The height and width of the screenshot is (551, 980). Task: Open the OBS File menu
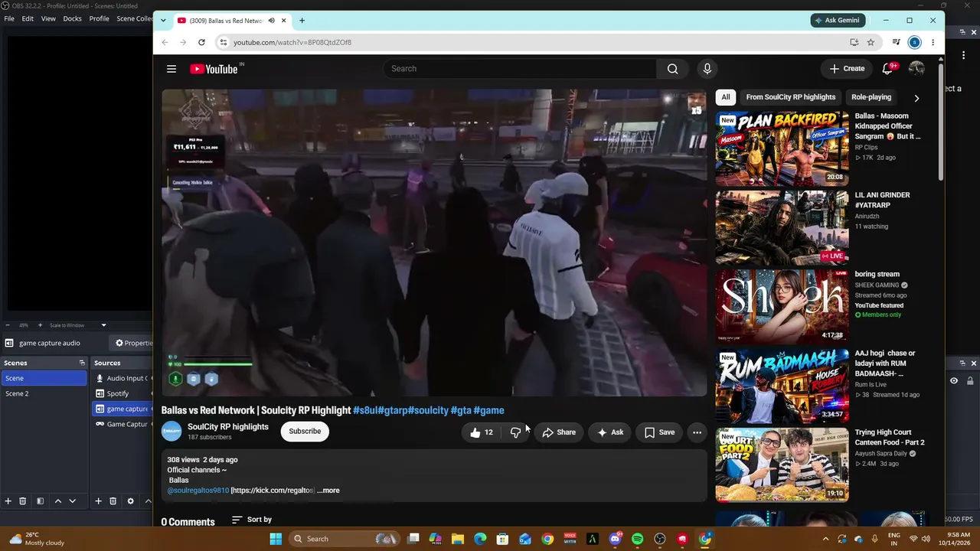click(x=9, y=18)
